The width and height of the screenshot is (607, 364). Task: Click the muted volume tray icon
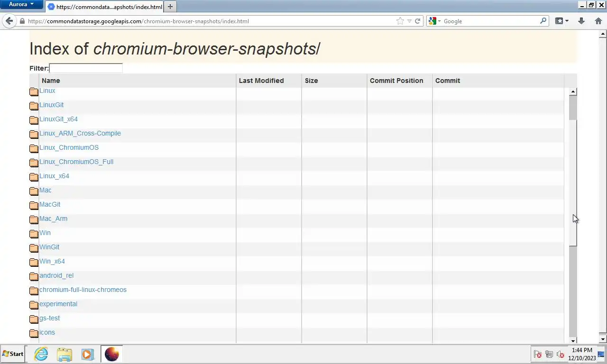(x=560, y=354)
